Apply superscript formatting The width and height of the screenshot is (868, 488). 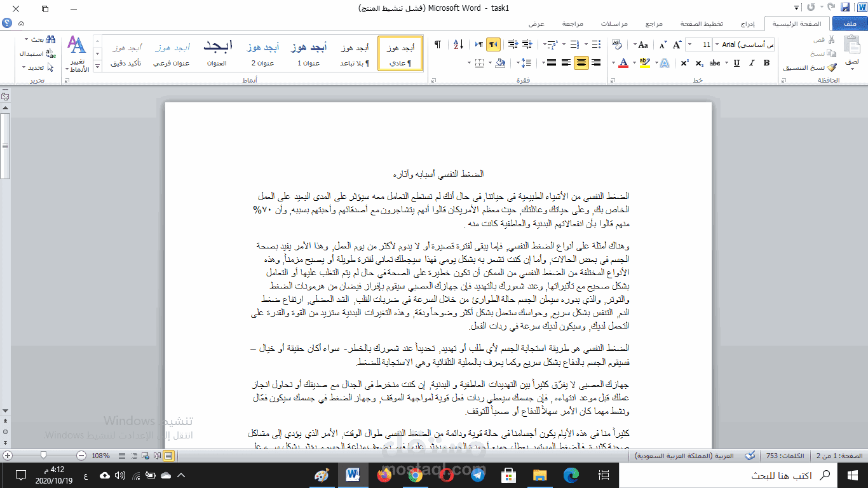click(x=686, y=64)
